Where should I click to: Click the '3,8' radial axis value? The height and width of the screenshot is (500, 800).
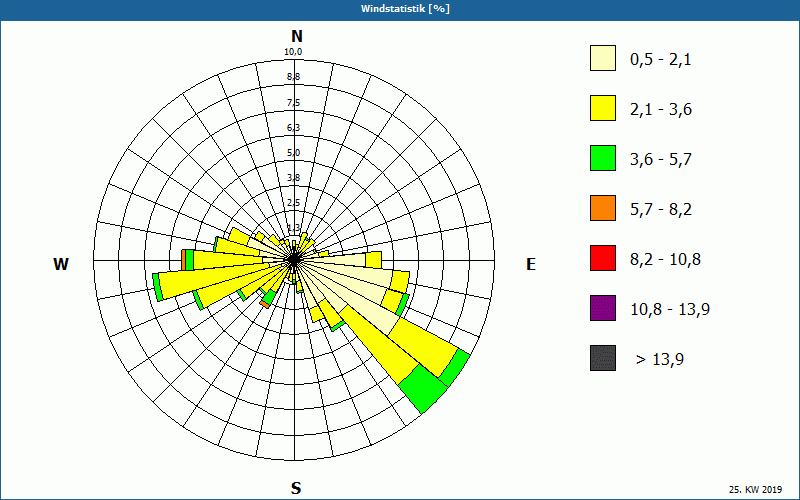coord(293,178)
